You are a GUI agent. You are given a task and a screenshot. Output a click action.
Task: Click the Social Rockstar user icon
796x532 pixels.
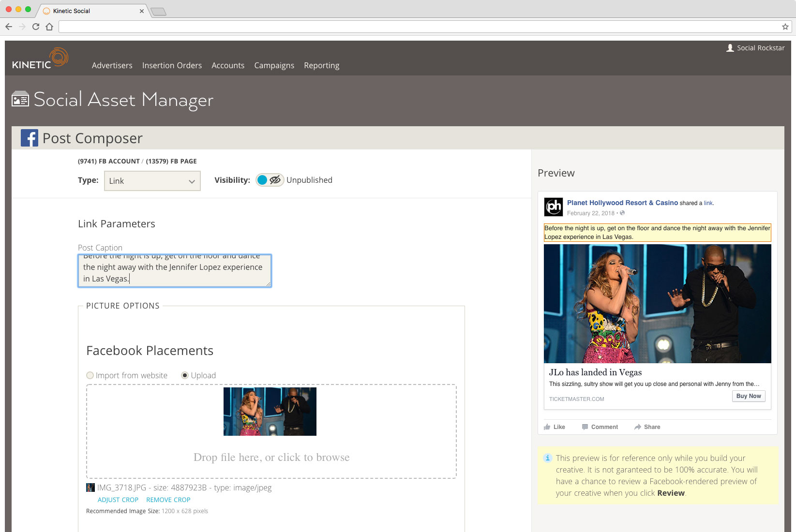(730, 48)
